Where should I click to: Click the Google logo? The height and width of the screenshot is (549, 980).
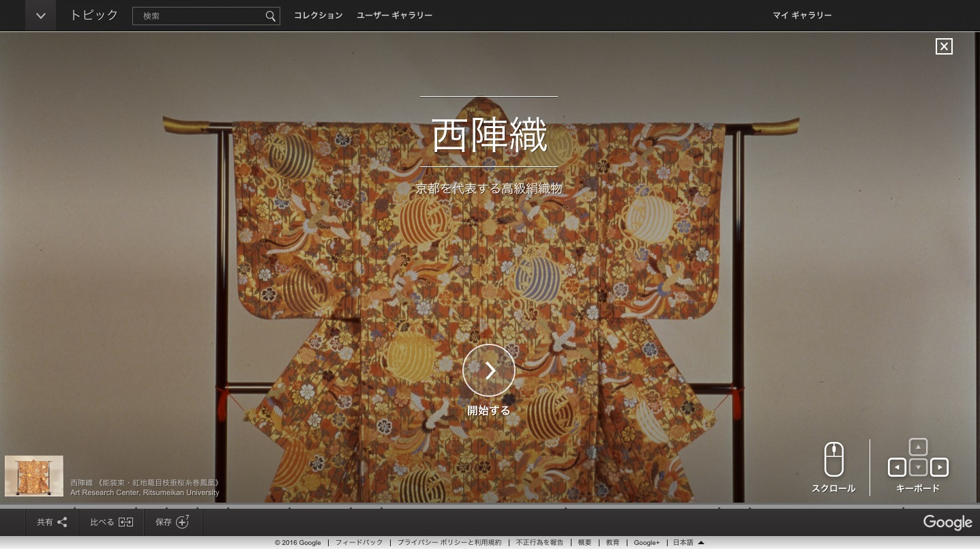[947, 522]
